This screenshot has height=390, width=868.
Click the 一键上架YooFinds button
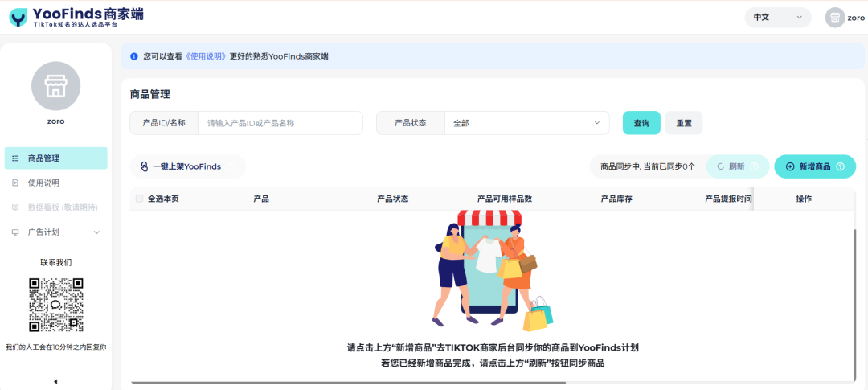[x=187, y=166]
